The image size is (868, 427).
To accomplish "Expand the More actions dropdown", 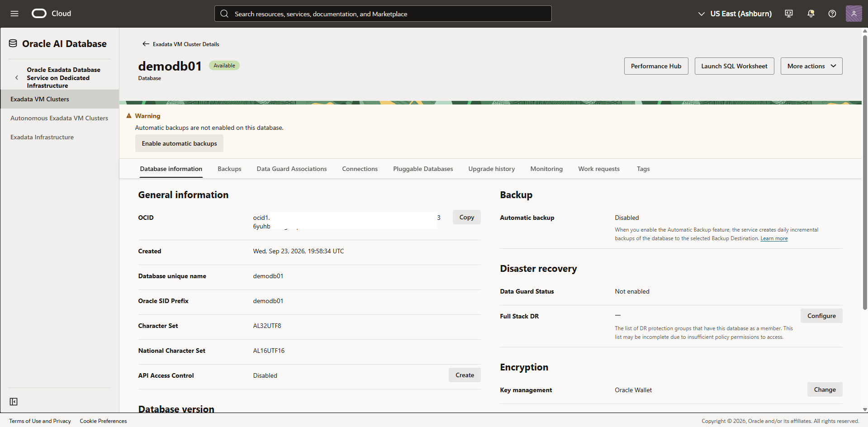I will click(811, 66).
